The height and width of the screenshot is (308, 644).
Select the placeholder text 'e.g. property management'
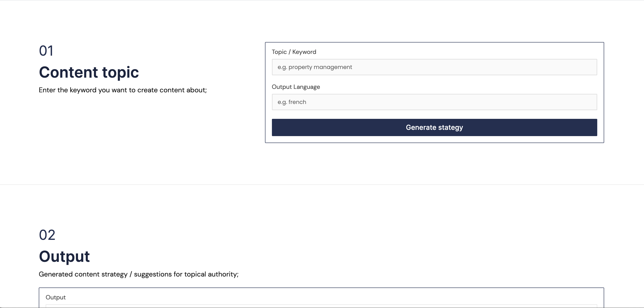point(315,67)
